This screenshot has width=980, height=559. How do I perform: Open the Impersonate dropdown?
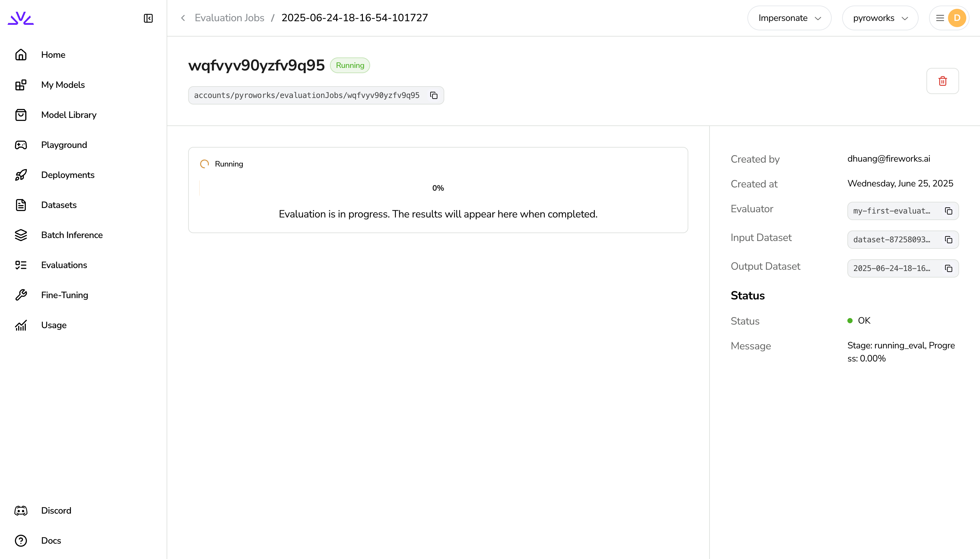pos(789,18)
